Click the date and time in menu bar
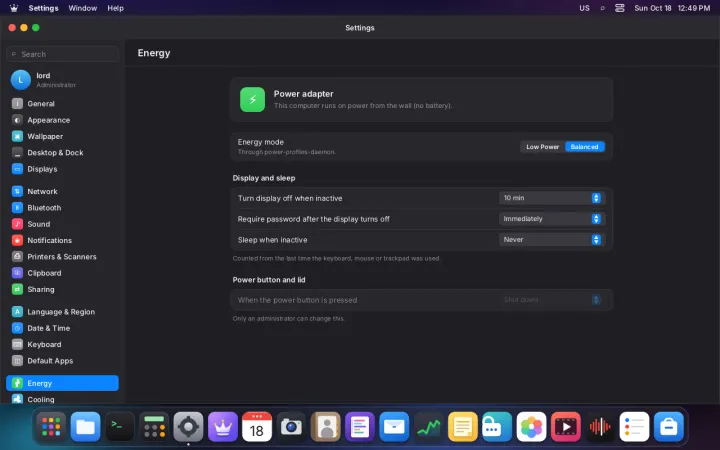Viewport: 720px width, 450px height. tap(672, 8)
